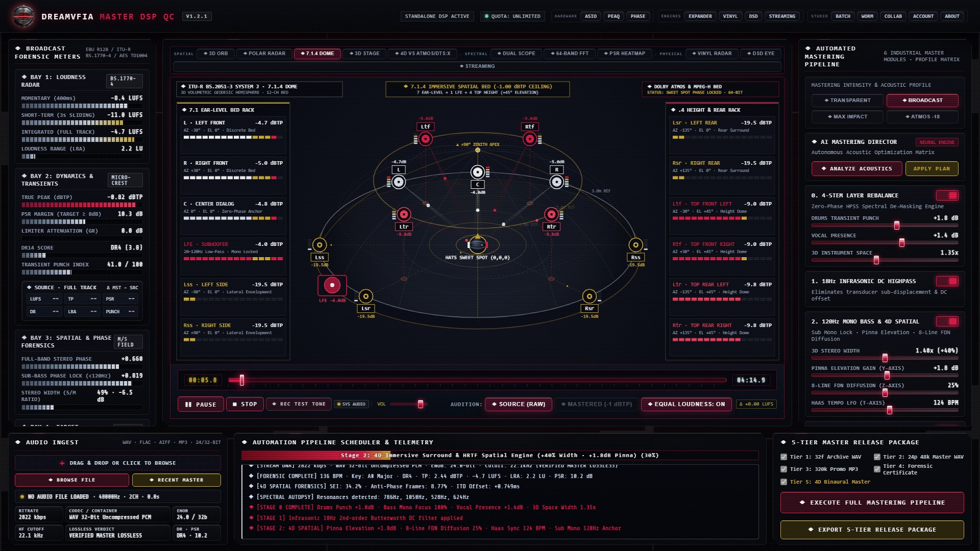Toggle the 4-Stem Layer Rebalance switch
980x551 pixels.
(x=947, y=195)
